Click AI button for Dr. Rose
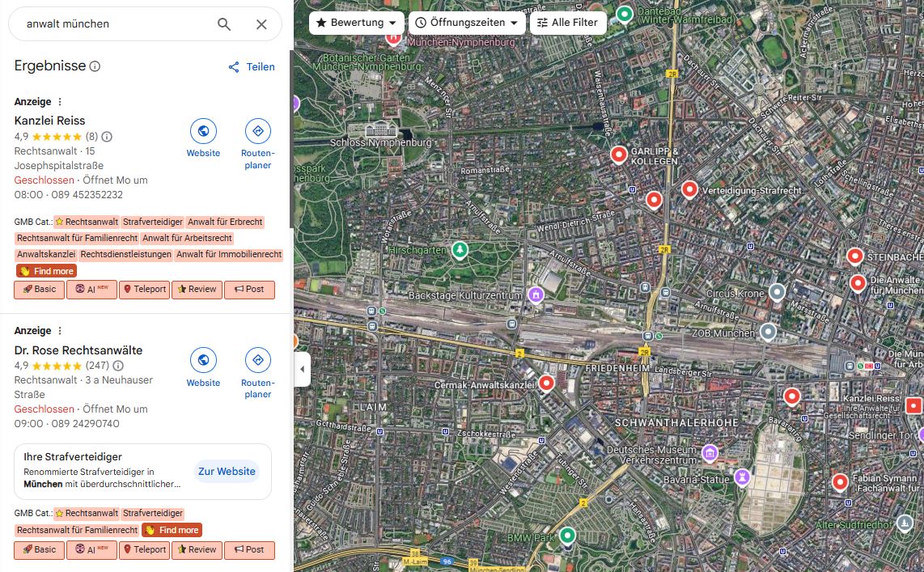The height and width of the screenshot is (572, 924). (x=92, y=549)
